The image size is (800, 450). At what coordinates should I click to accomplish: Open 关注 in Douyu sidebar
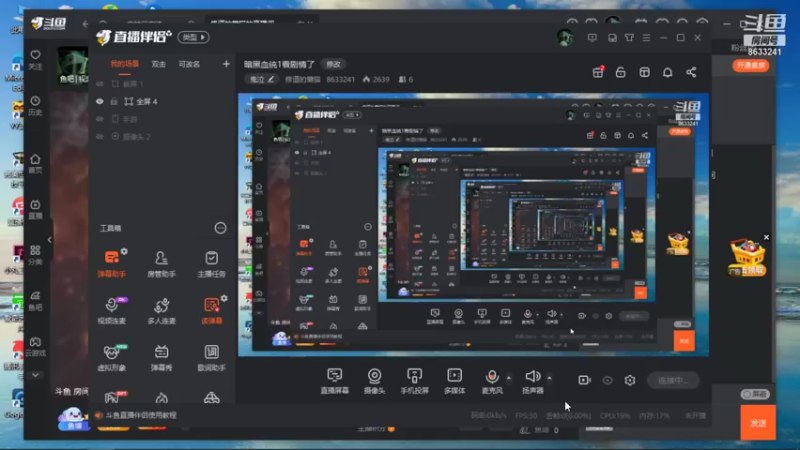[35, 60]
